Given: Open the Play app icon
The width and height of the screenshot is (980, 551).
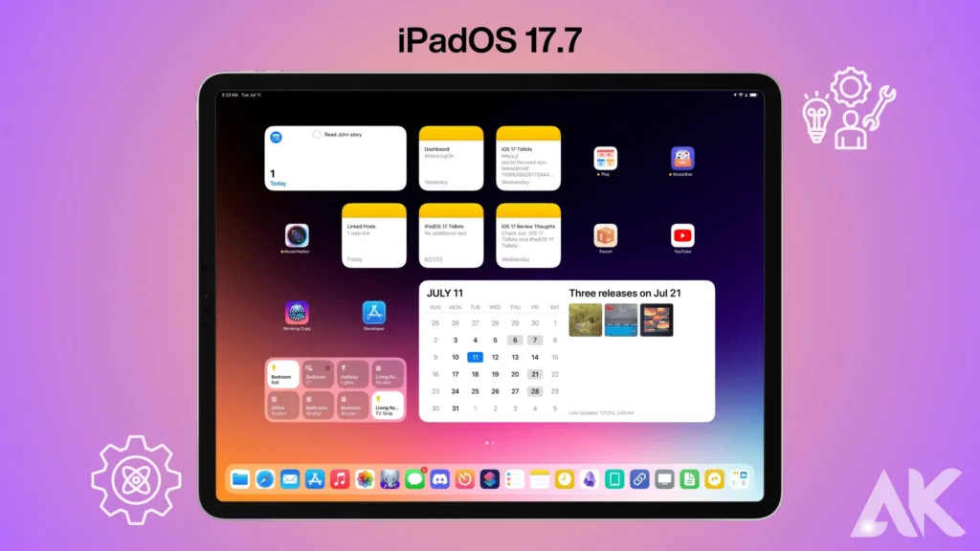Looking at the screenshot, I should [x=605, y=158].
